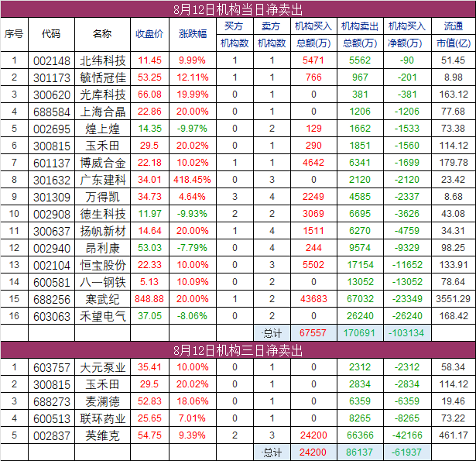Click market value 179.78

454,163
